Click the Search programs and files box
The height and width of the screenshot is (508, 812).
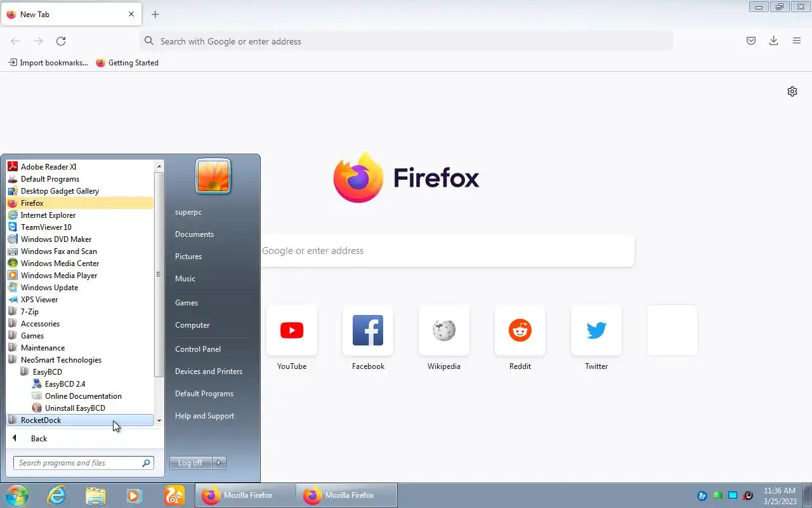(83, 463)
